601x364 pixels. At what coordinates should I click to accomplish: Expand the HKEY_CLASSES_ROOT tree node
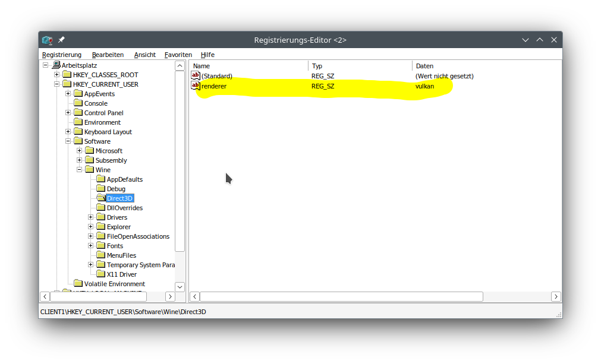click(x=57, y=75)
